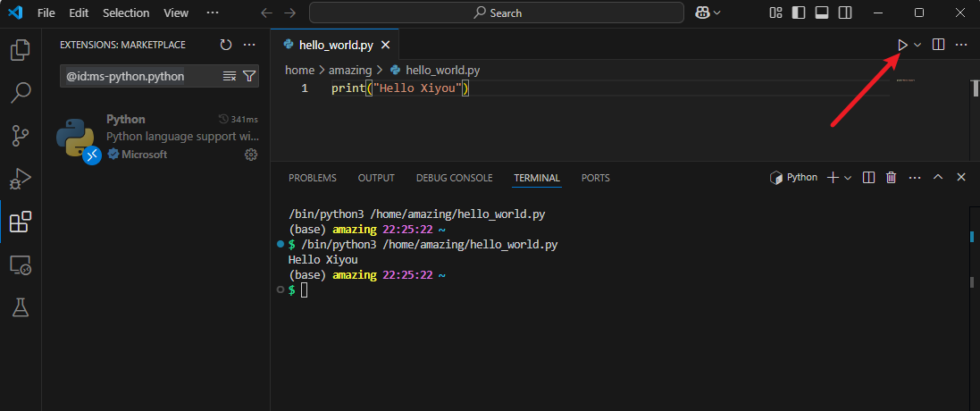Open the Run and Debug view
The width and height of the screenshot is (980, 411).
[x=20, y=179]
